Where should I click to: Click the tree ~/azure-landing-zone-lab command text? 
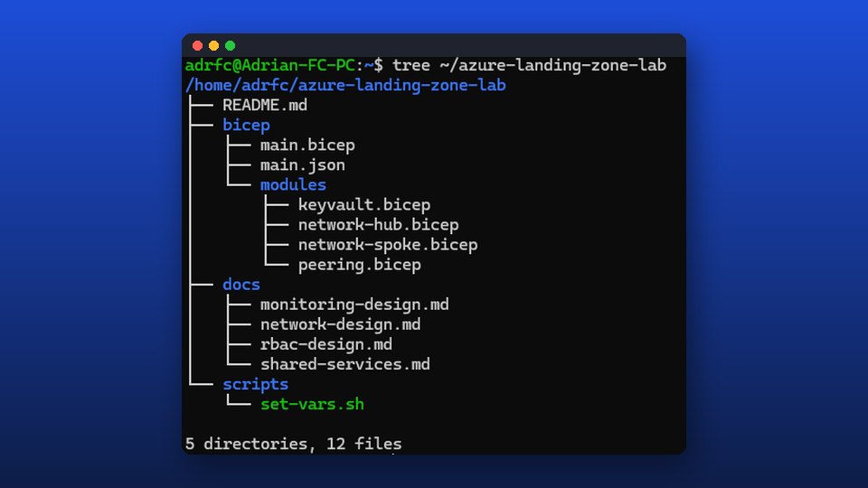pos(529,65)
